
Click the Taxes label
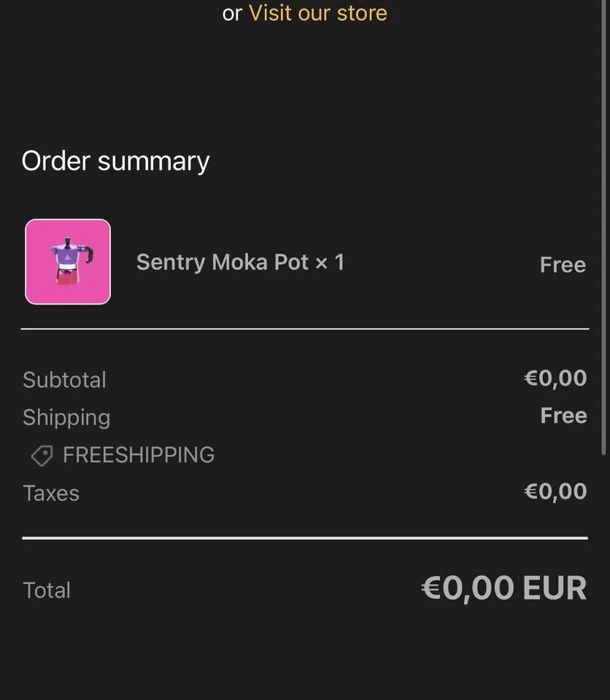[51, 493]
